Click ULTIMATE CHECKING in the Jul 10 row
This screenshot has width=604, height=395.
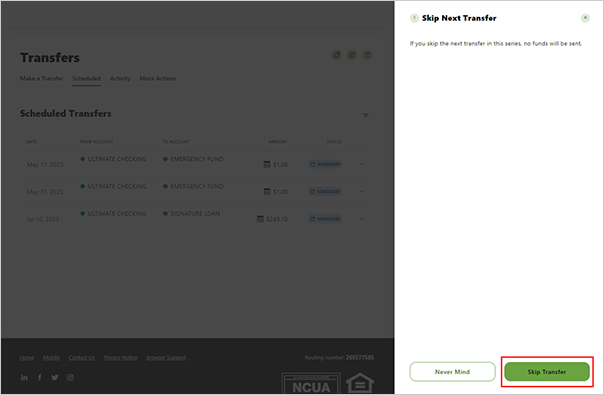pos(117,213)
